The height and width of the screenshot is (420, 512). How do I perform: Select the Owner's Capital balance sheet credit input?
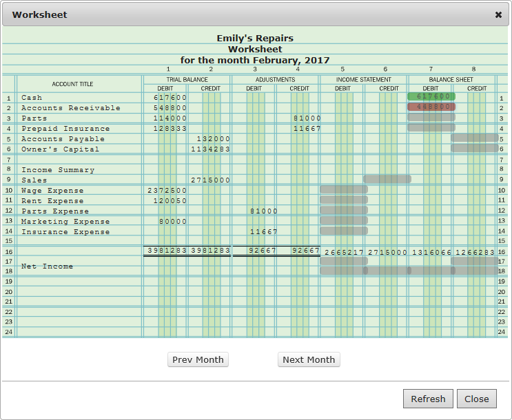pos(475,148)
